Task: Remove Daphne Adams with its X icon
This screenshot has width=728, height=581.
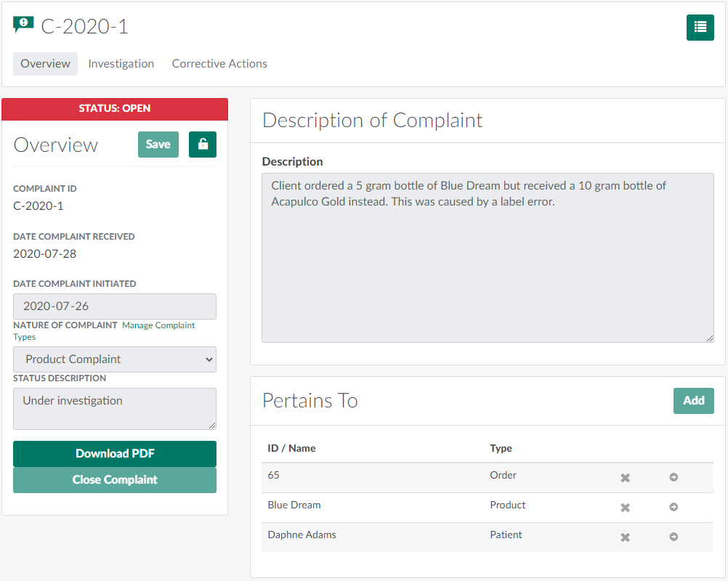Action: (625, 537)
